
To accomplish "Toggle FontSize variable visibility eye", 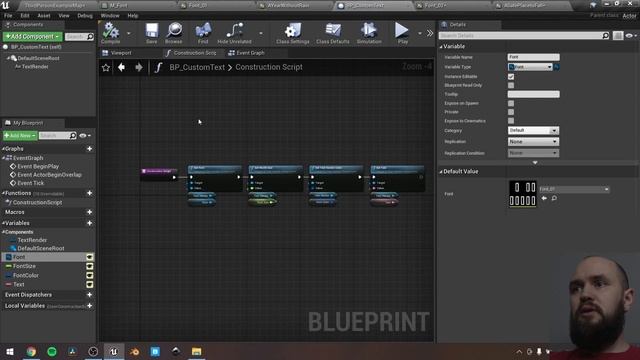I will 89,266.
